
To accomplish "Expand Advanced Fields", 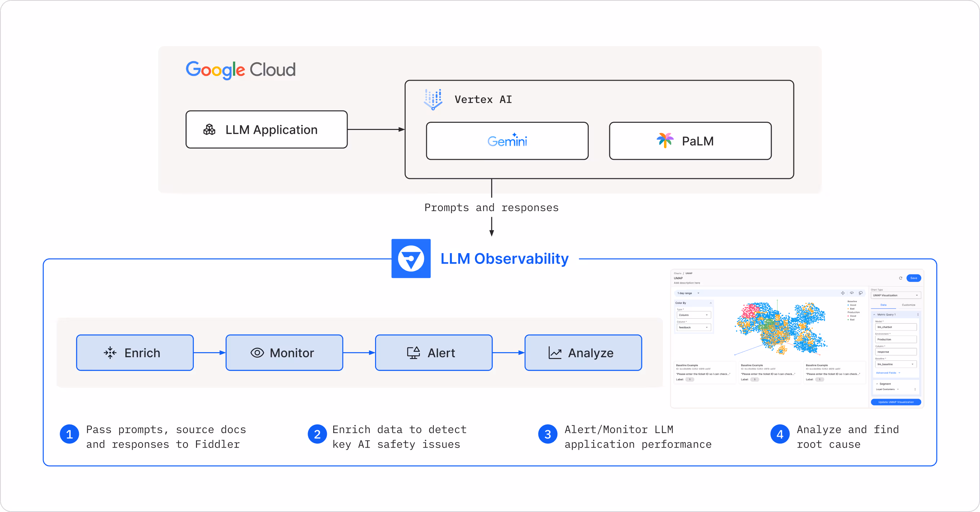I will (x=888, y=373).
